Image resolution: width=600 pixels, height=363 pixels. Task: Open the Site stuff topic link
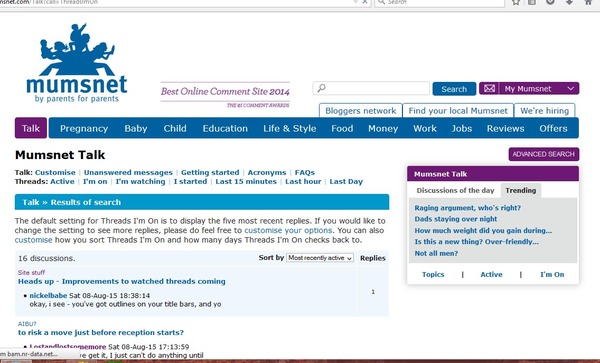click(31, 273)
